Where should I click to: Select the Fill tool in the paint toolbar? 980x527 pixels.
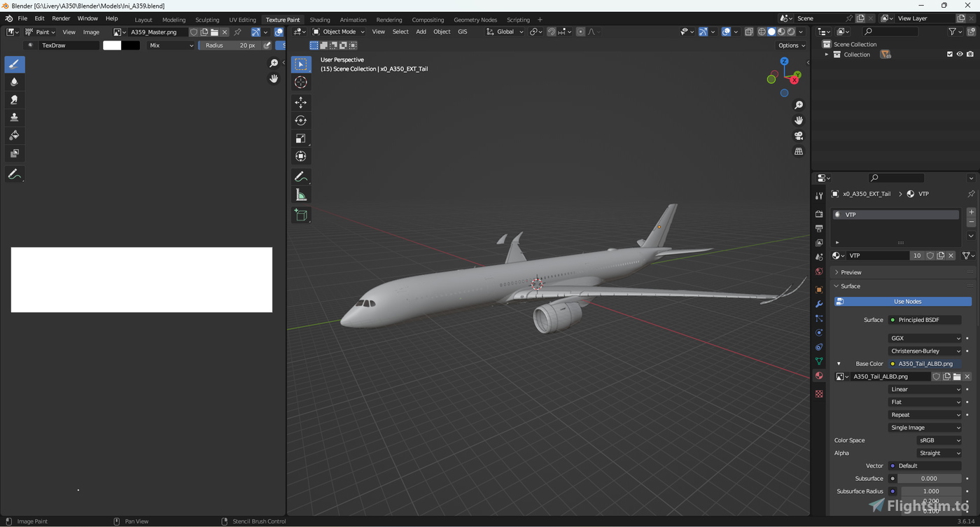(14, 135)
